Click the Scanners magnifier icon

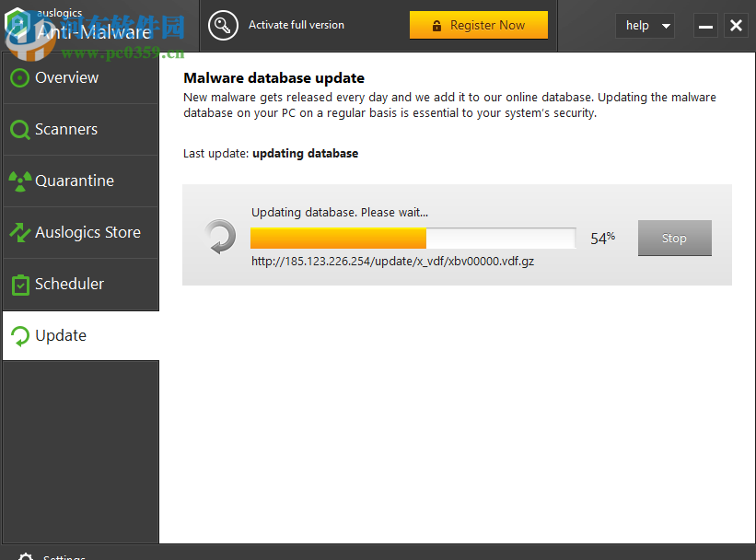pyautogui.click(x=20, y=129)
